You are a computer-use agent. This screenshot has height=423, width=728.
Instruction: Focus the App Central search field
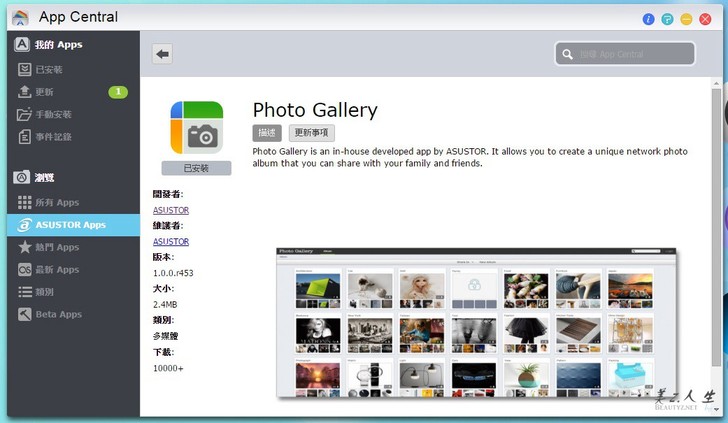(632, 54)
